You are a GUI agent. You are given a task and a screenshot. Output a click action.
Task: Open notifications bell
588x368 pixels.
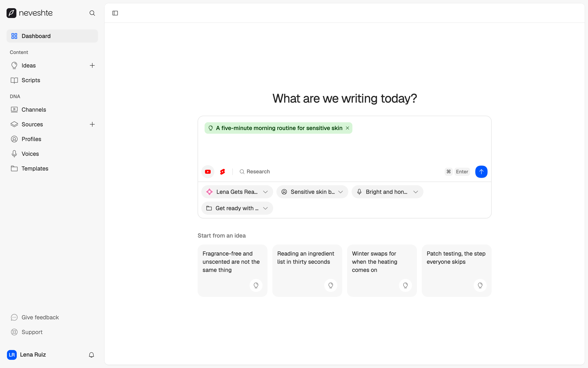(x=91, y=355)
